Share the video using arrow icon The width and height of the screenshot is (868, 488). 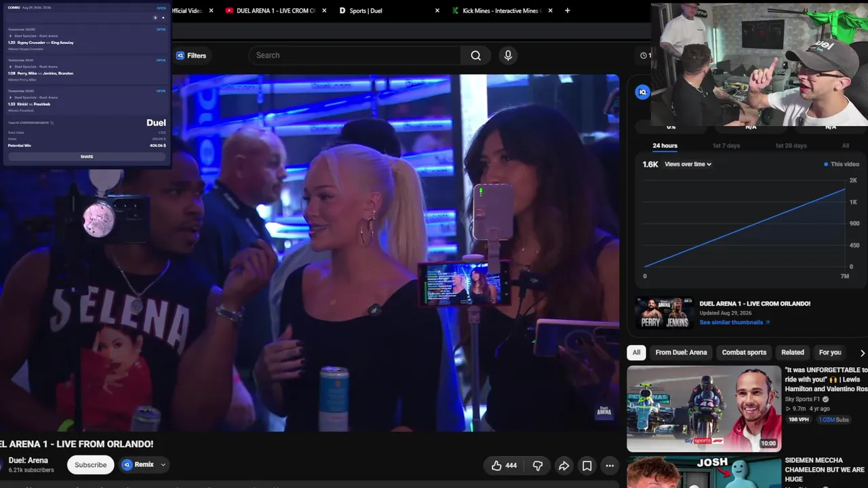pyautogui.click(x=564, y=466)
